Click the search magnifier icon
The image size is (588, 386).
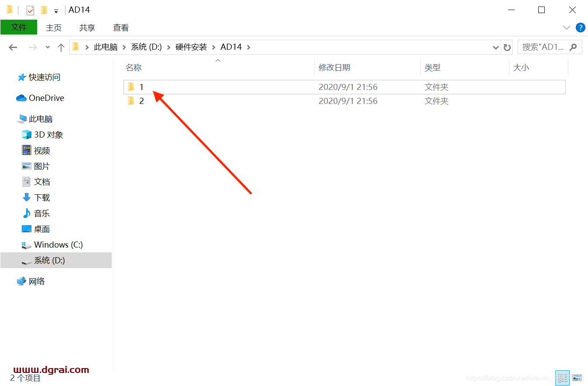[x=573, y=47]
